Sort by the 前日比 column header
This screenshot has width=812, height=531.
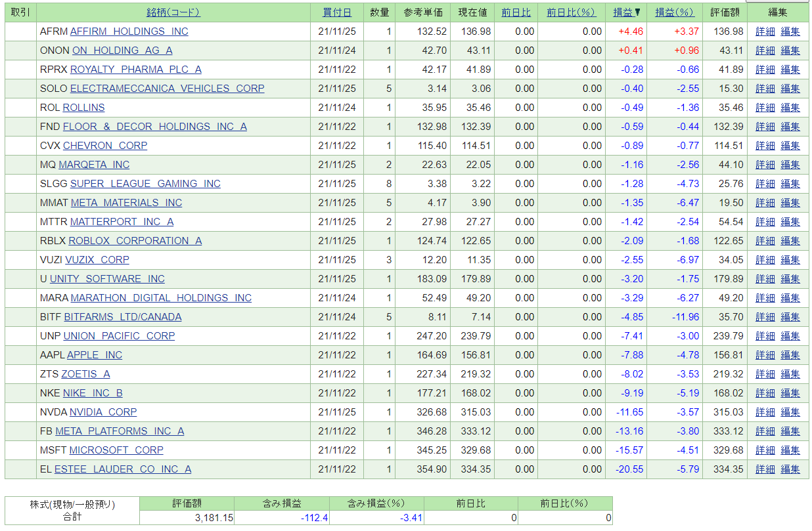coord(516,12)
